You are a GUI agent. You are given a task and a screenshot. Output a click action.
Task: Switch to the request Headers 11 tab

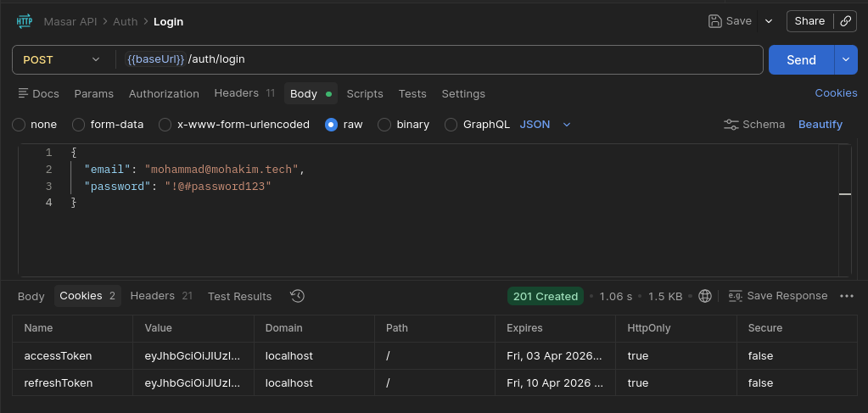pyautogui.click(x=244, y=93)
